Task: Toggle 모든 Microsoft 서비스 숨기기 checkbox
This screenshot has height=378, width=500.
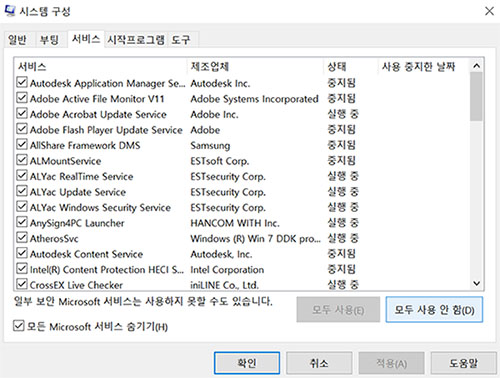Action: pos(19,326)
